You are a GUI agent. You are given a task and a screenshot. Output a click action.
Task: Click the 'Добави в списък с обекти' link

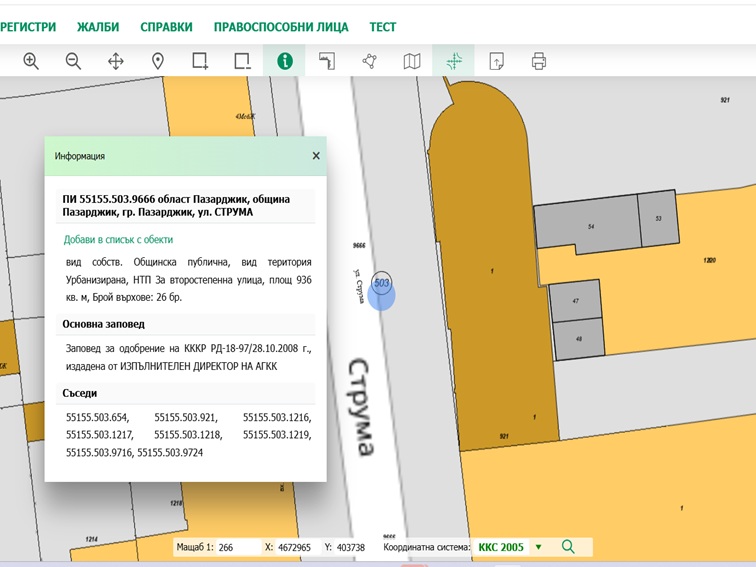(118, 240)
